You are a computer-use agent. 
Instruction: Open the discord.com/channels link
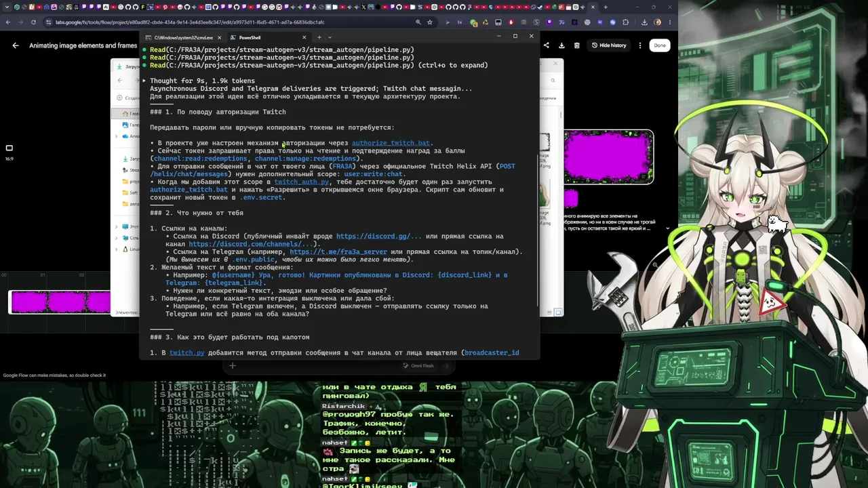tap(252, 244)
